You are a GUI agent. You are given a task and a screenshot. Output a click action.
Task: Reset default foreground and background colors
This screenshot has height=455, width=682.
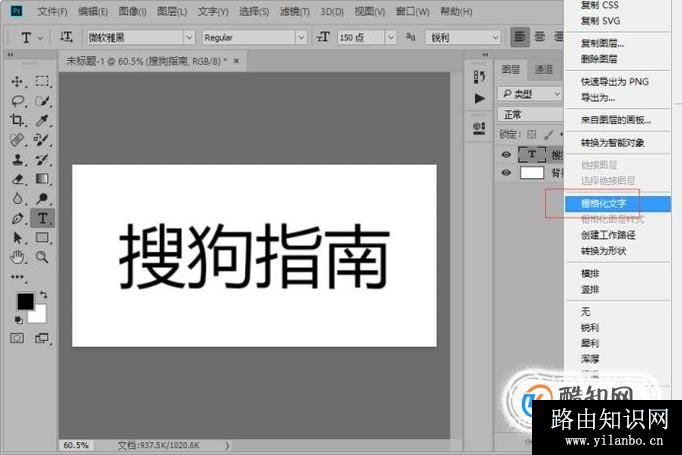18,320
